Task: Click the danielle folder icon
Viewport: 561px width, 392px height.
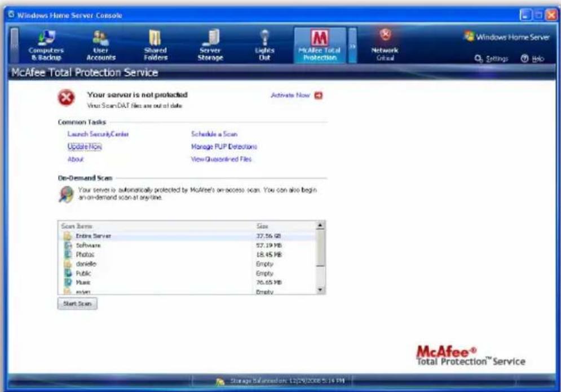Action: [68, 264]
